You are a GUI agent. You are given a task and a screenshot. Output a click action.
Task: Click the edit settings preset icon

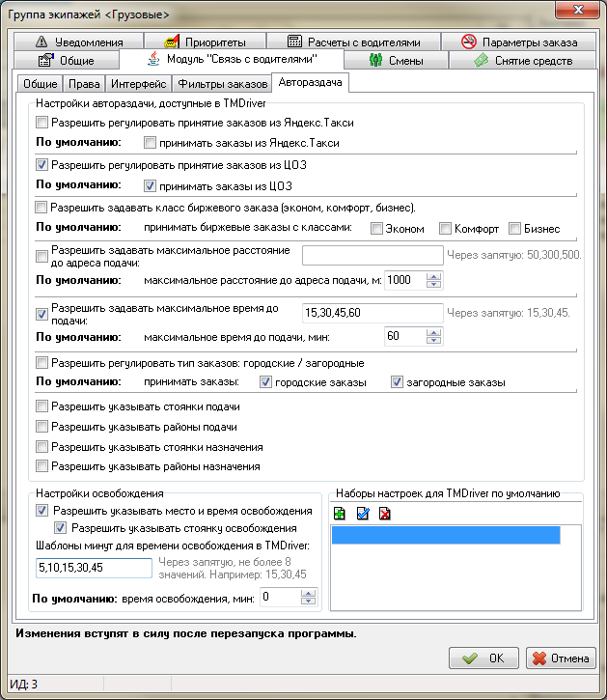point(362,514)
